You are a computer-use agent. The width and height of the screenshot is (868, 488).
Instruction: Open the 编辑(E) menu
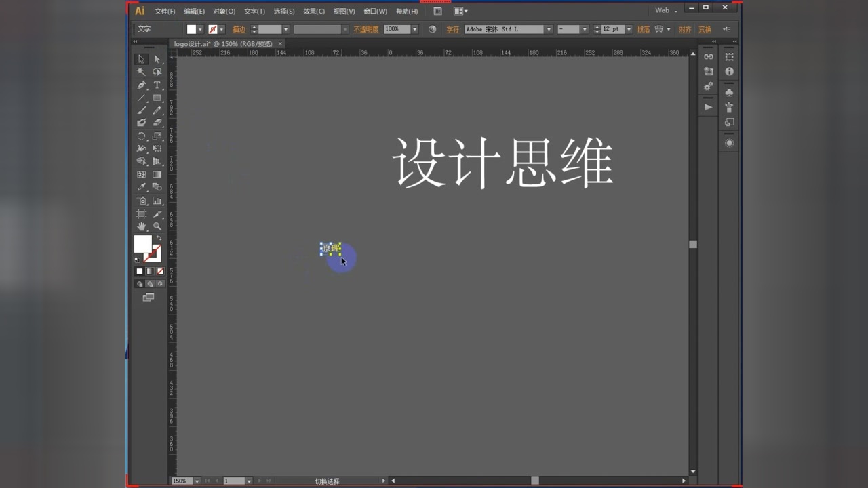click(194, 12)
